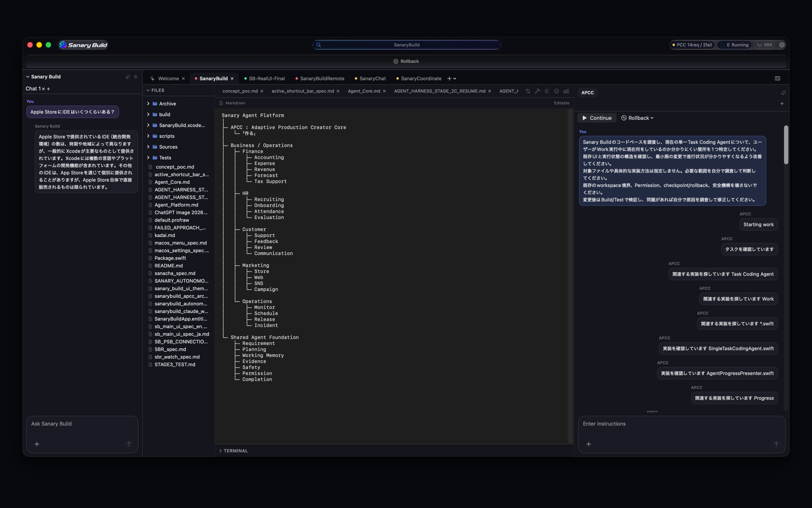Screen dimensions: 812x508
Task: Add a new chat with plus next to Chat 1
Action: point(48,89)
